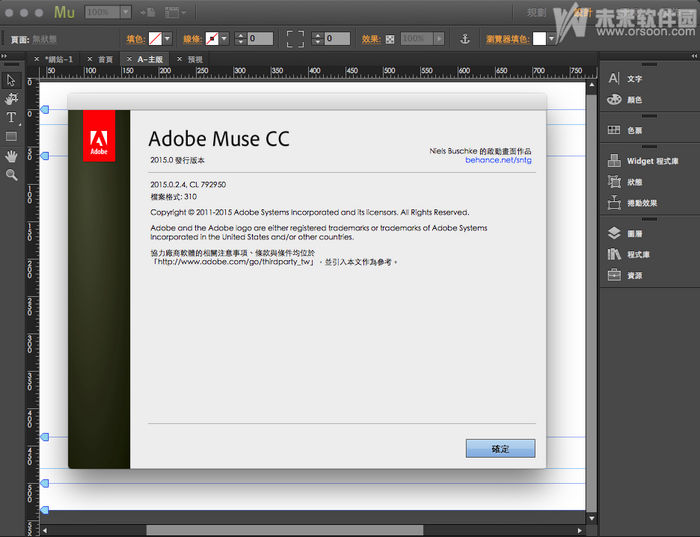700x537 pixels.
Task: Switch to the 規劃 (Plan) mode
Action: 536,12
